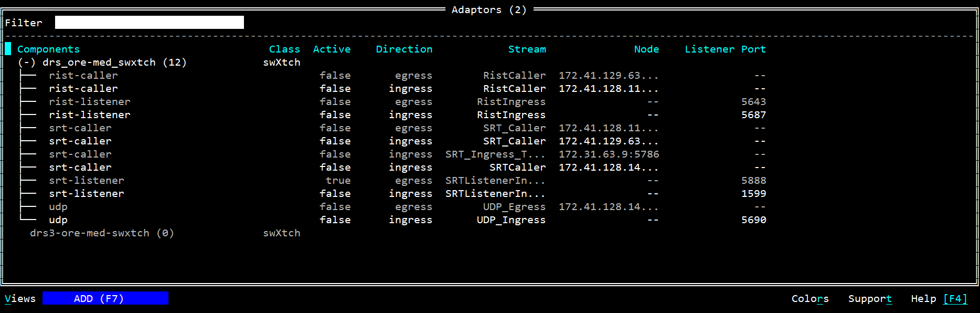The width and height of the screenshot is (980, 313).
Task: Open the Support link
Action: pyautogui.click(x=869, y=298)
